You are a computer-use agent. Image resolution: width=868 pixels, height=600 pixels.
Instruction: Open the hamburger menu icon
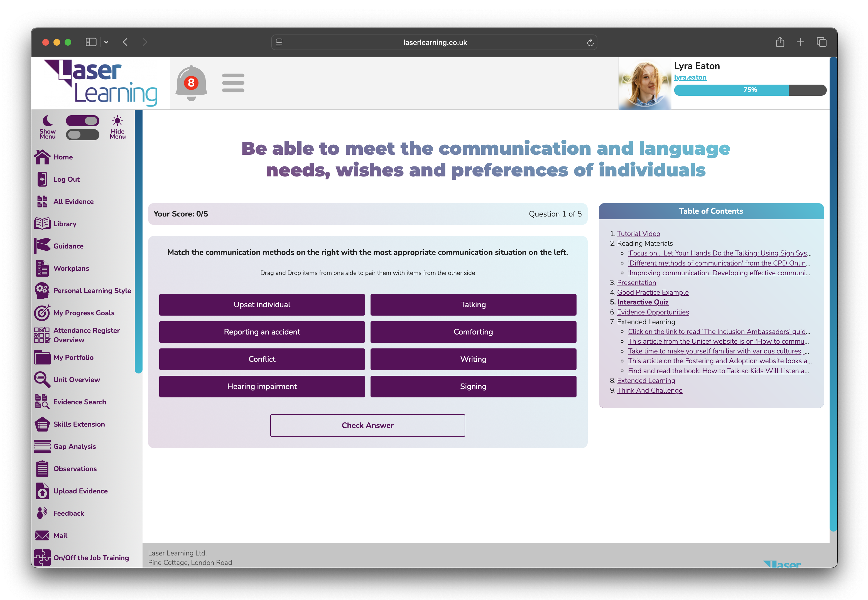click(233, 83)
